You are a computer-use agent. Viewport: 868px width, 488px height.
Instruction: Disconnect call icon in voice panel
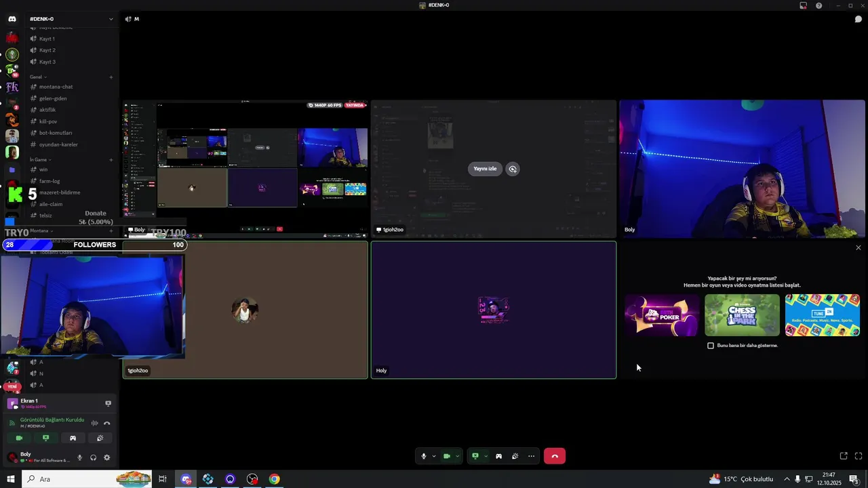[x=107, y=423]
